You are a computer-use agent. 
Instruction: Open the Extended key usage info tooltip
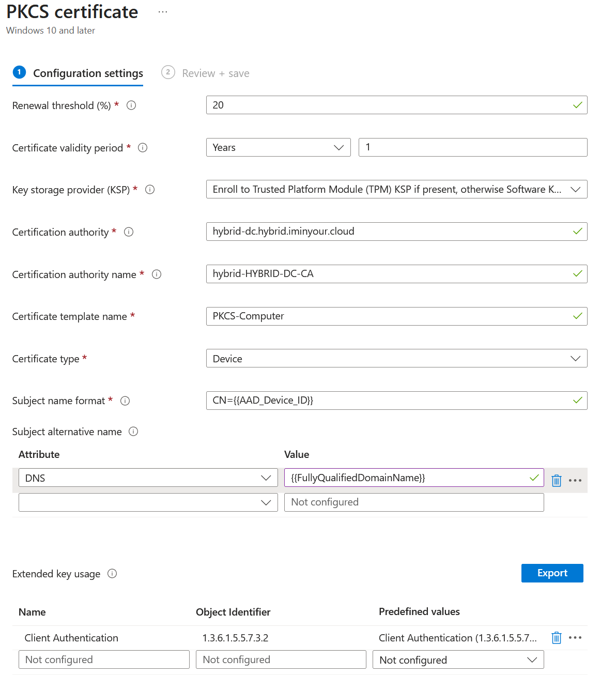(x=112, y=574)
